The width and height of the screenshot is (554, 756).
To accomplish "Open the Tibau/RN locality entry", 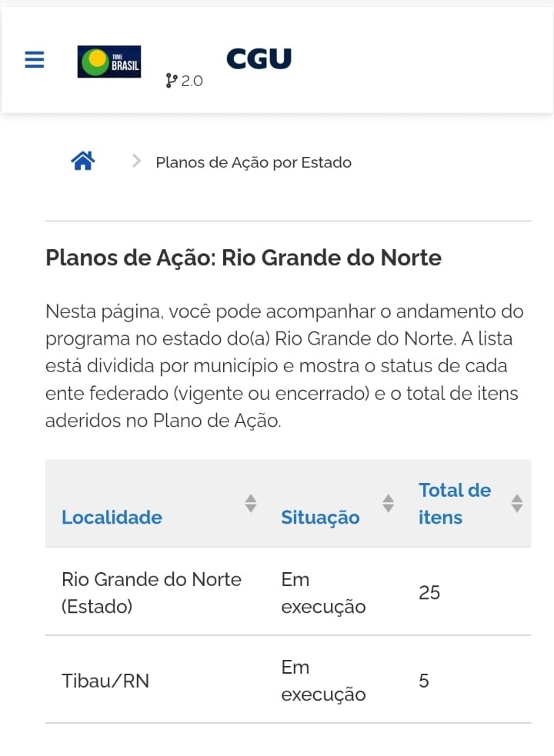I will click(x=105, y=681).
